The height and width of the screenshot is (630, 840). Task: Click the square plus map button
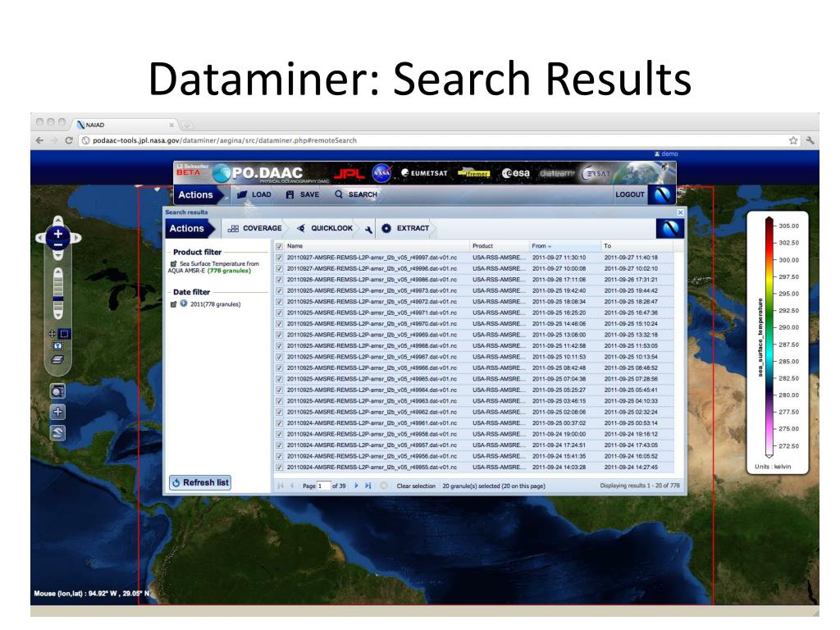coord(58,412)
